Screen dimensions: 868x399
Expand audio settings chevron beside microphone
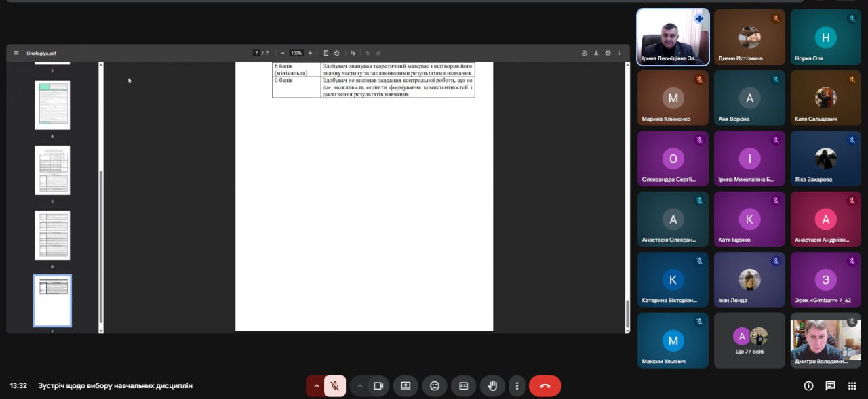316,385
